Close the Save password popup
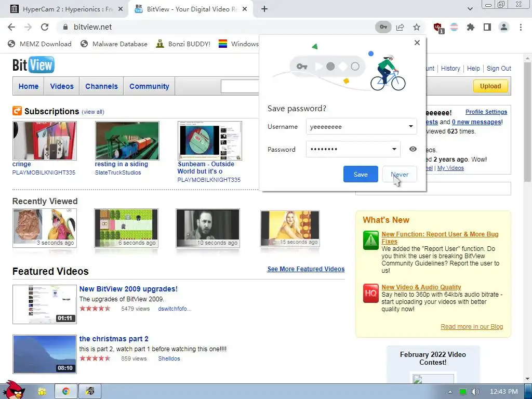Viewport: 532px width, 399px height. pyautogui.click(x=417, y=43)
